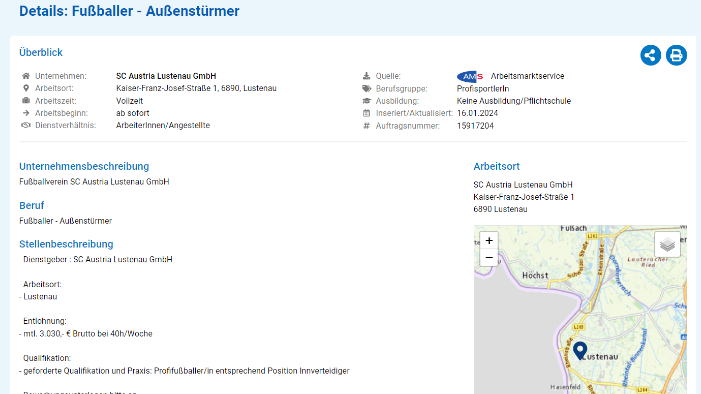Click the handshake icon beside Dienstverhältnis

point(26,125)
